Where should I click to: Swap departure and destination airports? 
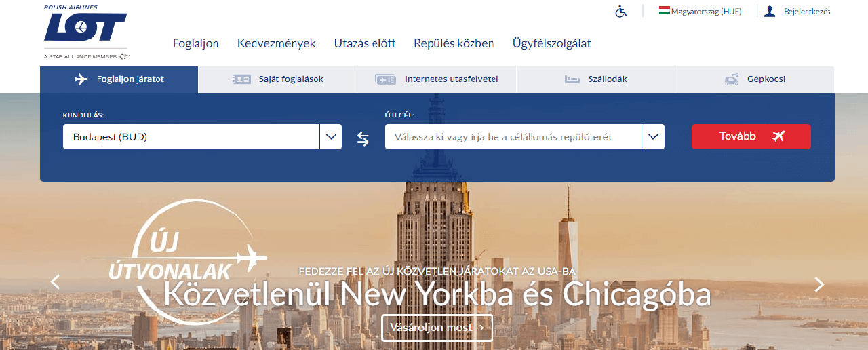point(363,138)
